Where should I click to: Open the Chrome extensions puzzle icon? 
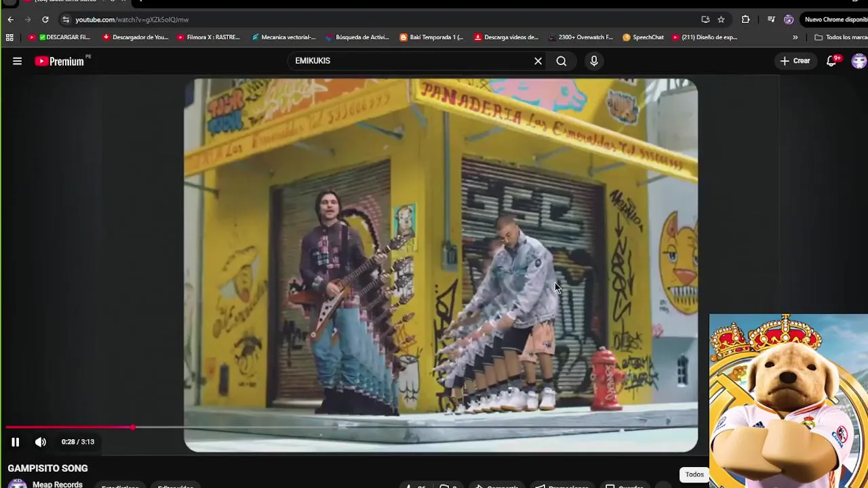[x=745, y=20]
